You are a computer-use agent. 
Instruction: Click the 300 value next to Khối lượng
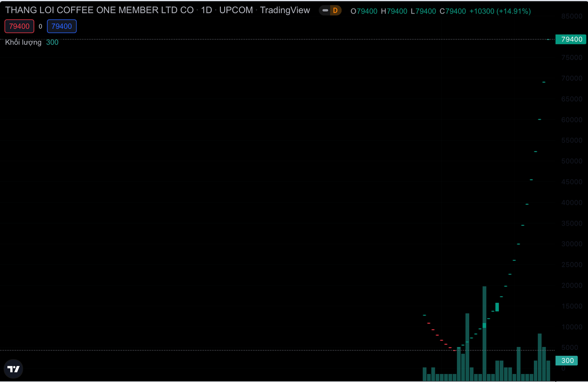52,42
